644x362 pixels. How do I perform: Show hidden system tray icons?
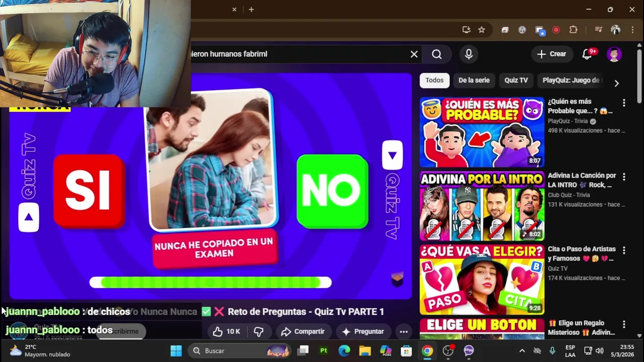pos(522,350)
